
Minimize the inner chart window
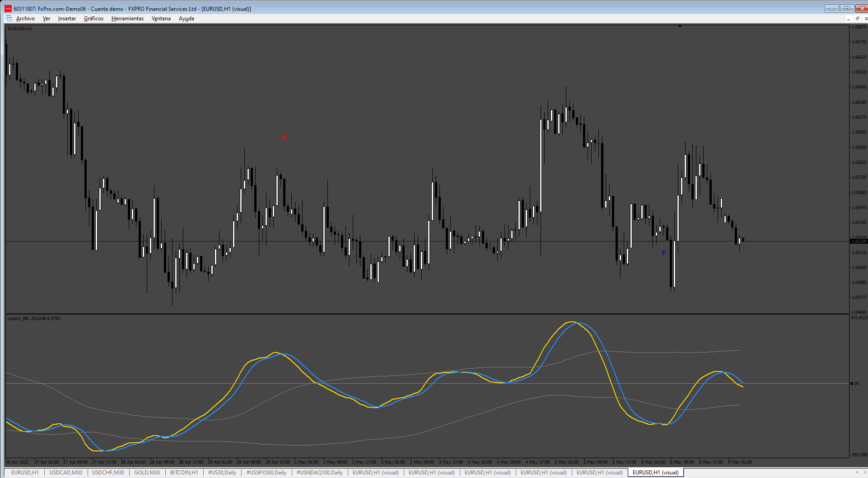point(849,19)
